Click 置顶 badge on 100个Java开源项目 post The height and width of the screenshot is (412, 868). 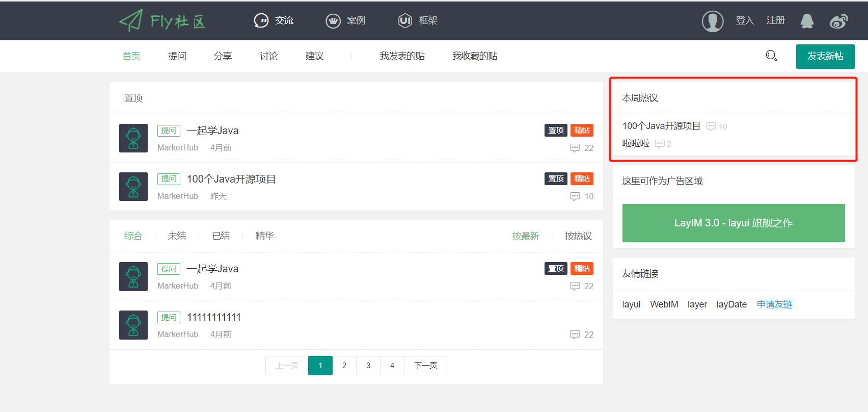(556, 179)
